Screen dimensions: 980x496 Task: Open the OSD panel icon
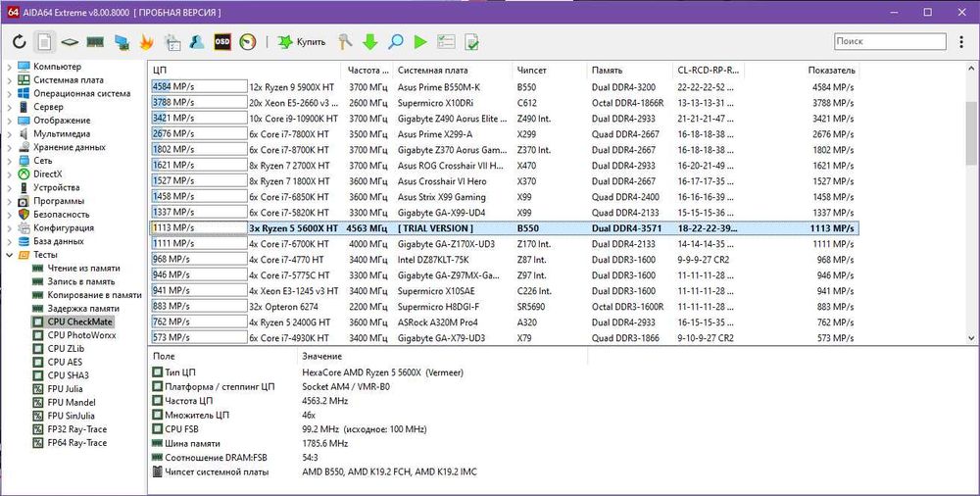(x=222, y=42)
